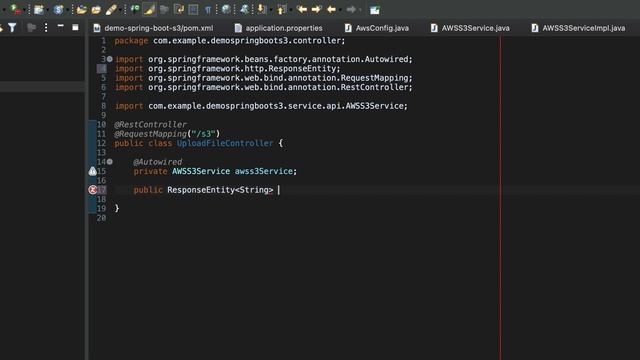
Task: Navigate back with second yellow left arrow
Action: click(331, 9)
